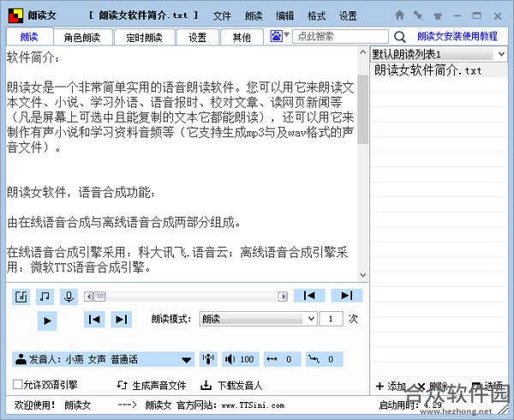
Task: Jump to previous with upper skip-back button
Action: [x=309, y=296]
